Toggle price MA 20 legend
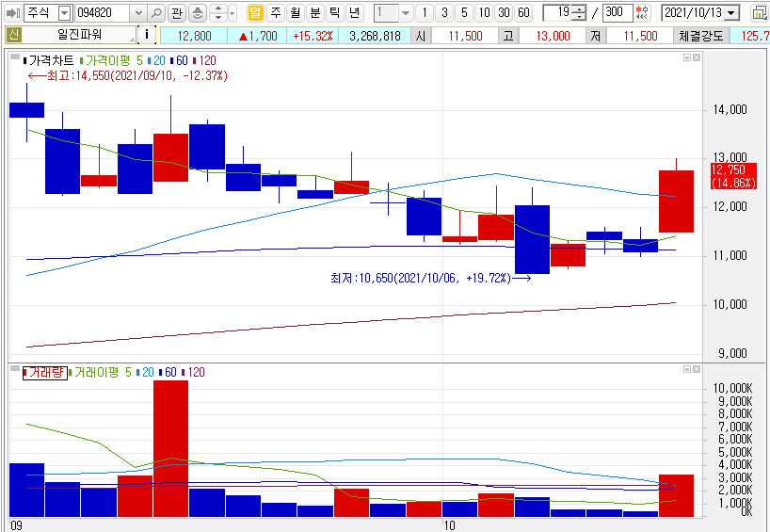Viewport: 770px width, 532px height. pos(156,60)
